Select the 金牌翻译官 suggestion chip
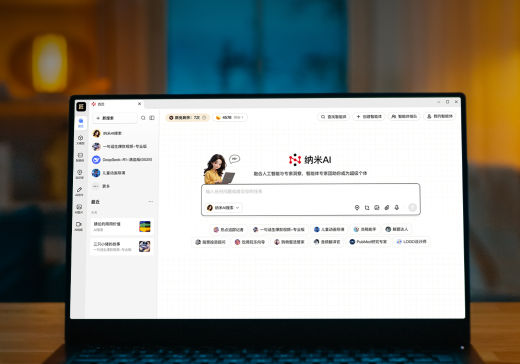 327,242
